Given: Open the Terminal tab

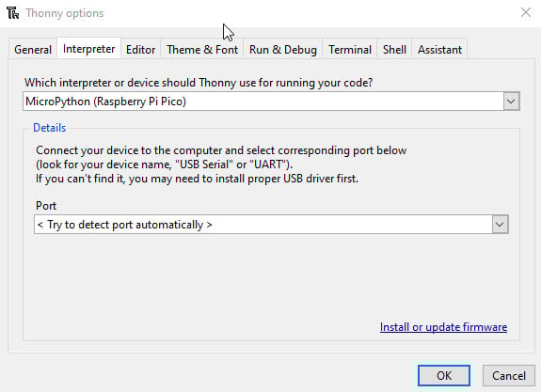Looking at the screenshot, I should [349, 49].
